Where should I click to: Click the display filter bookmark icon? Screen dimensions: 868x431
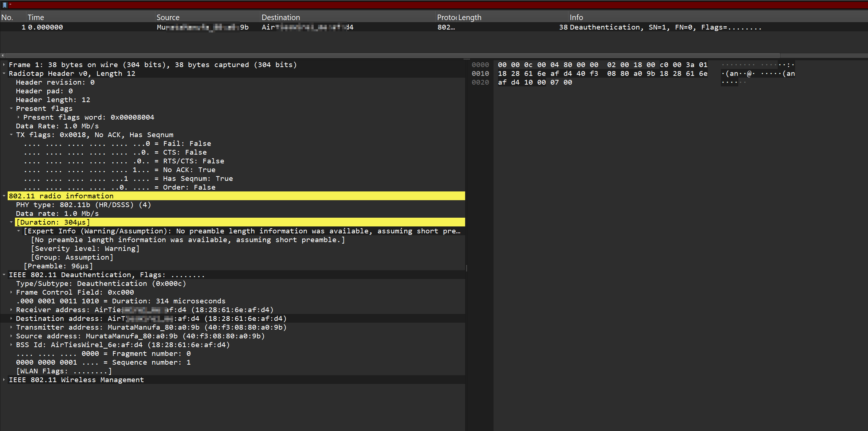[x=5, y=5]
